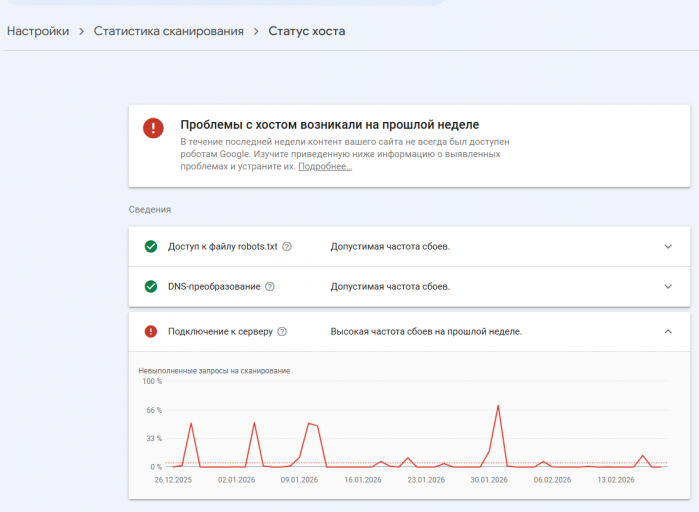Image resolution: width=699 pixels, height=512 pixels.
Task: Expand the Доступ к файлу robots.txt row
Action: [x=668, y=246]
